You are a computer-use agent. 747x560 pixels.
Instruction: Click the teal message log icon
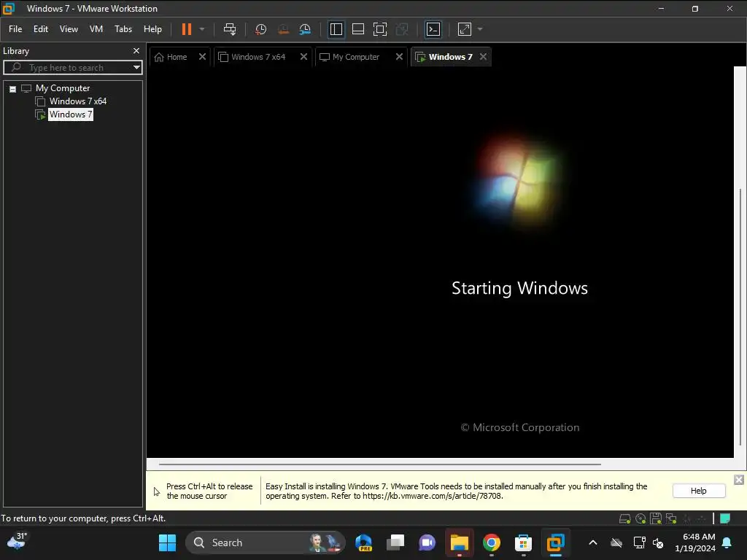coord(724,518)
